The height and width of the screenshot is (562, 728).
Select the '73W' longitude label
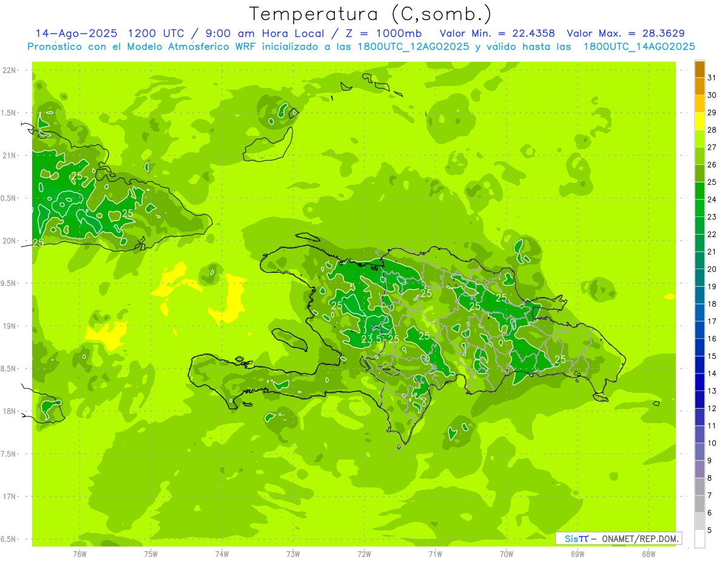click(293, 554)
